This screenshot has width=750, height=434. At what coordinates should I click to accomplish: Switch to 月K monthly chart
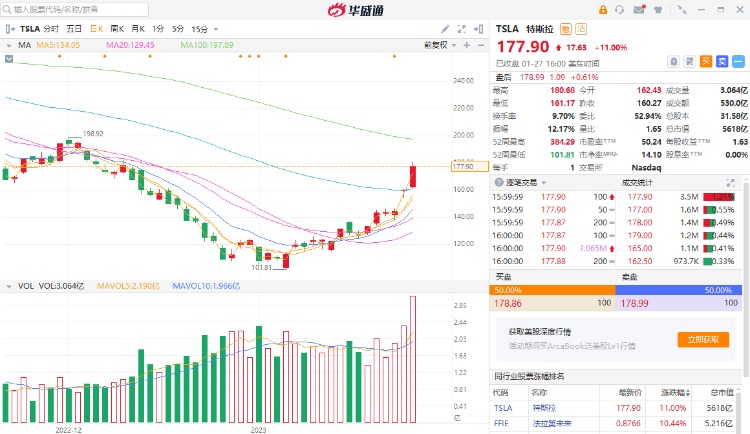138,29
